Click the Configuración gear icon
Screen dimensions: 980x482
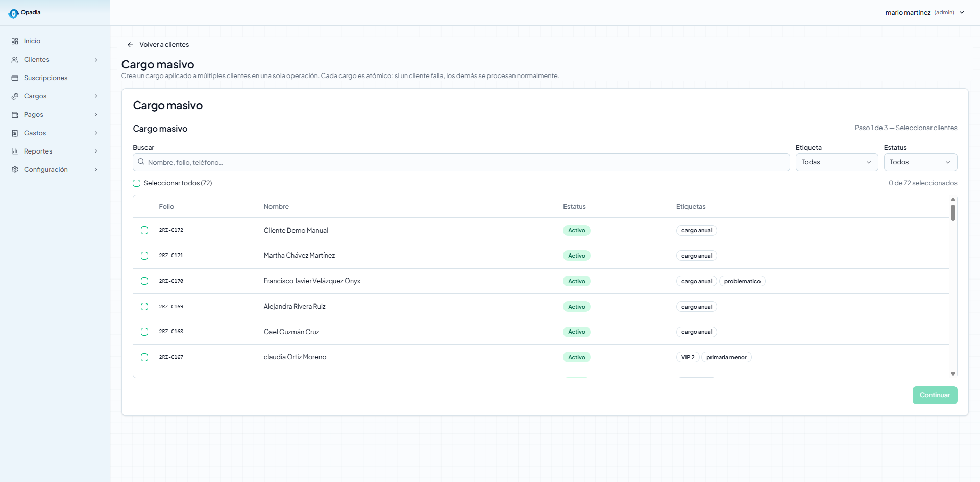[x=15, y=170]
